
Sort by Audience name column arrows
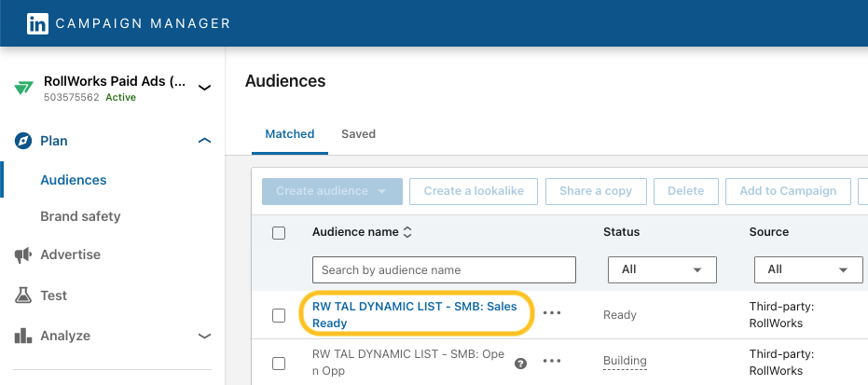(x=407, y=232)
